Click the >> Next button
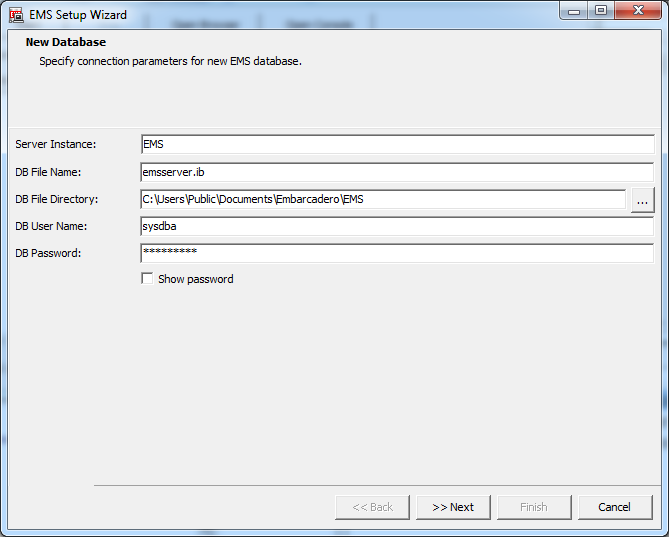The width and height of the screenshot is (669, 537). pos(453,507)
